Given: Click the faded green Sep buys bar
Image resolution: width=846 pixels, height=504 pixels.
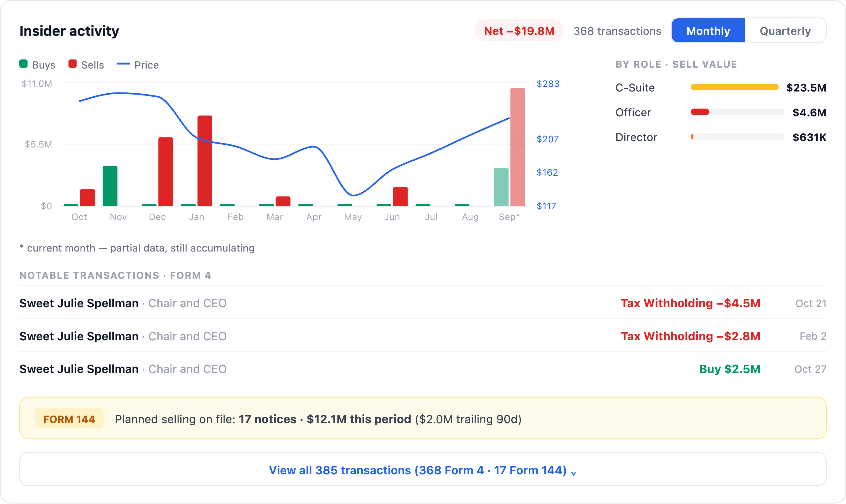Looking at the screenshot, I should (501, 187).
